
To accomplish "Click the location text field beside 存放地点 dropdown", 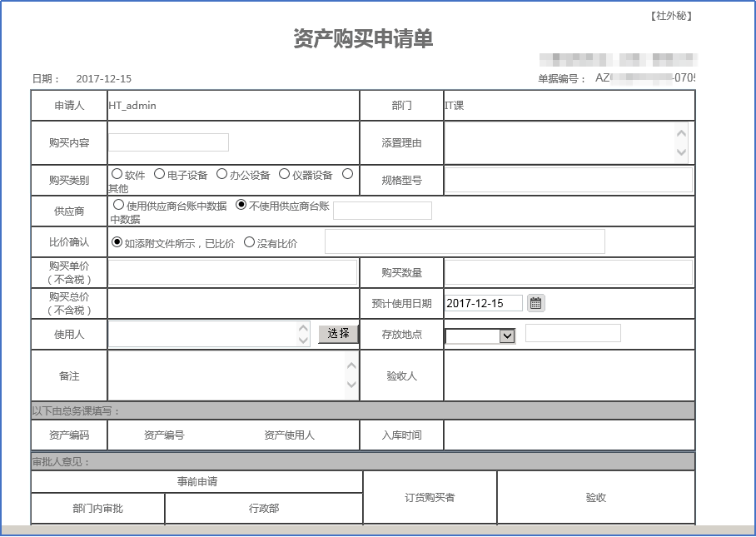I will [x=573, y=333].
